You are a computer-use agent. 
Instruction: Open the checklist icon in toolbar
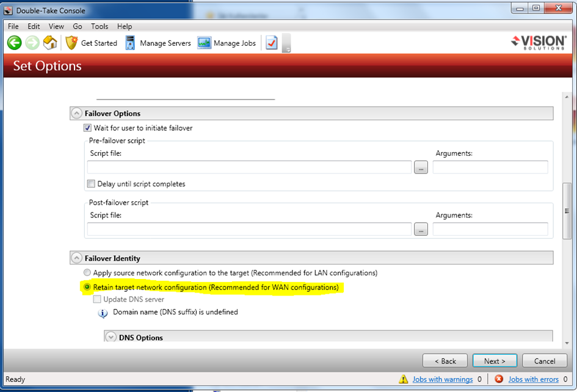272,43
